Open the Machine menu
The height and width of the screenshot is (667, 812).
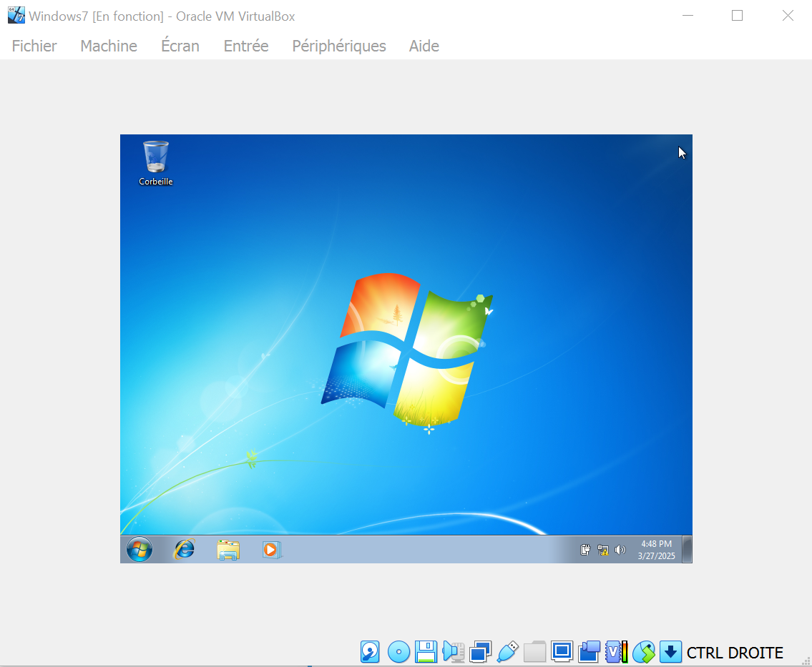coord(108,45)
